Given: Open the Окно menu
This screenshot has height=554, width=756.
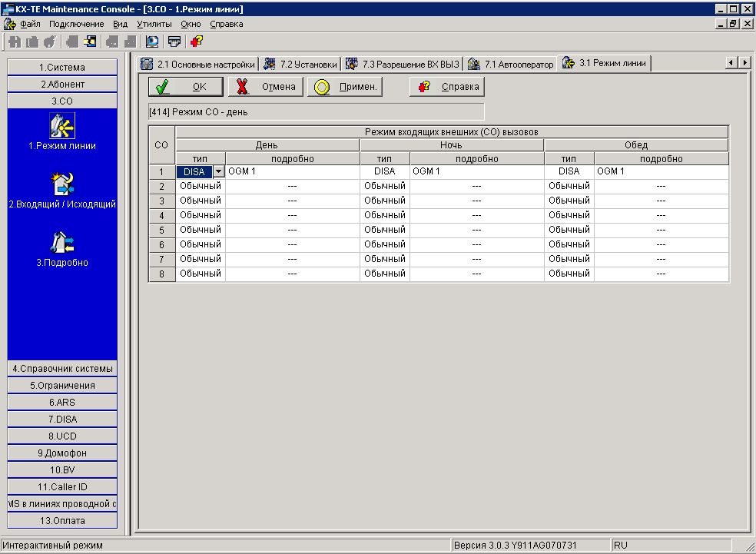Looking at the screenshot, I should [x=191, y=24].
